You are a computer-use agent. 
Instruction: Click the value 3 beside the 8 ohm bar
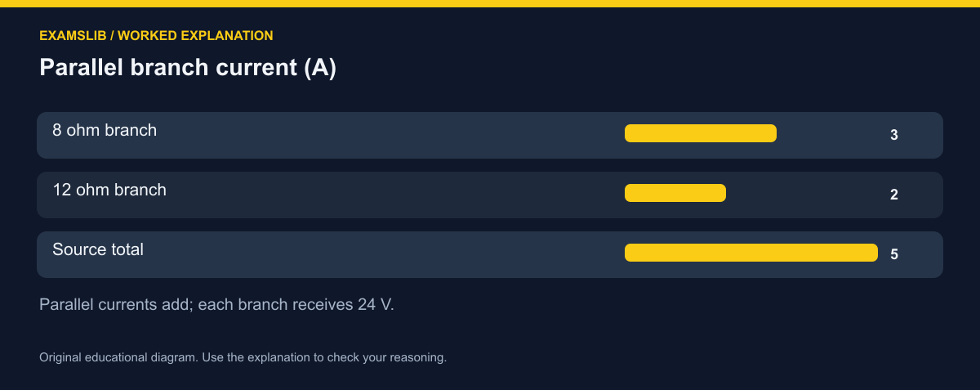coord(894,135)
